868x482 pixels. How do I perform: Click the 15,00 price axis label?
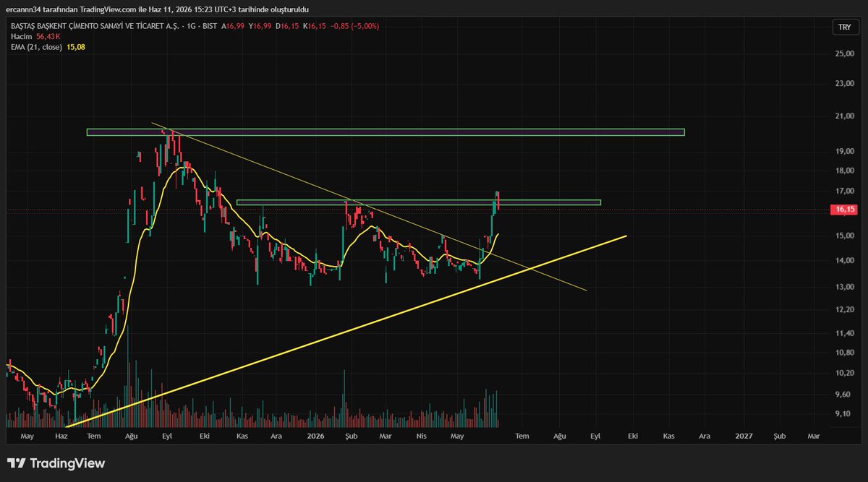pos(844,236)
